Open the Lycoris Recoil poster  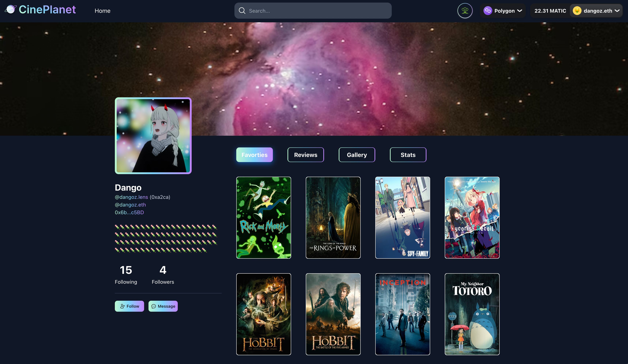[x=472, y=218]
